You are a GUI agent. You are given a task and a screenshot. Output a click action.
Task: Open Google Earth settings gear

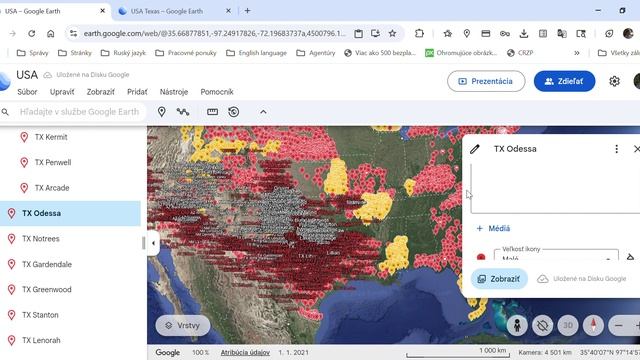click(x=614, y=81)
